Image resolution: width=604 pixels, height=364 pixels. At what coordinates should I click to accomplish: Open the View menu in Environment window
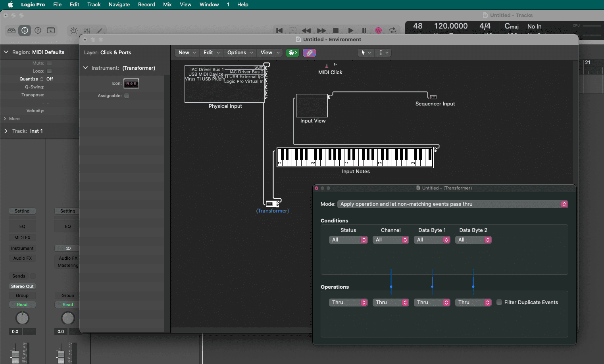pos(270,53)
